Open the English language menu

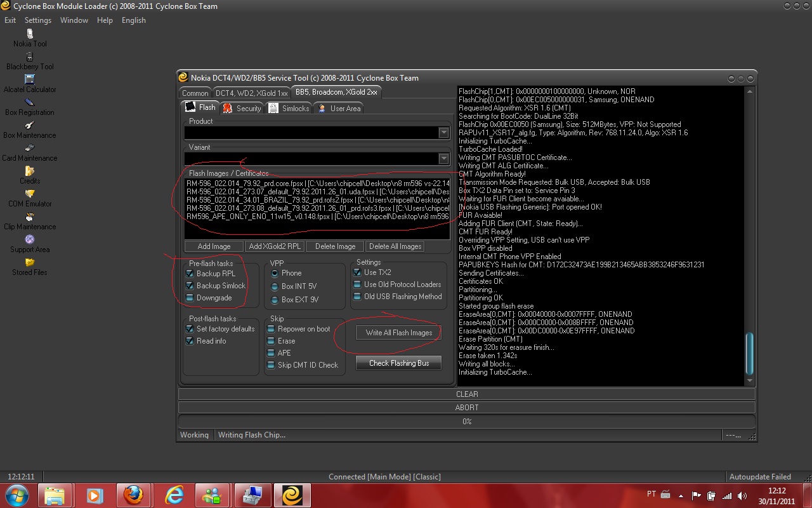click(x=134, y=20)
